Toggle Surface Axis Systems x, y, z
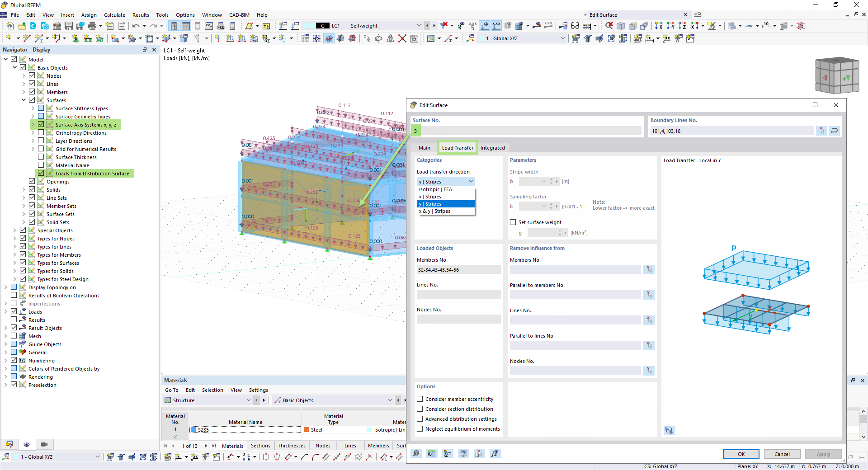The height and width of the screenshot is (470, 868). (41, 124)
